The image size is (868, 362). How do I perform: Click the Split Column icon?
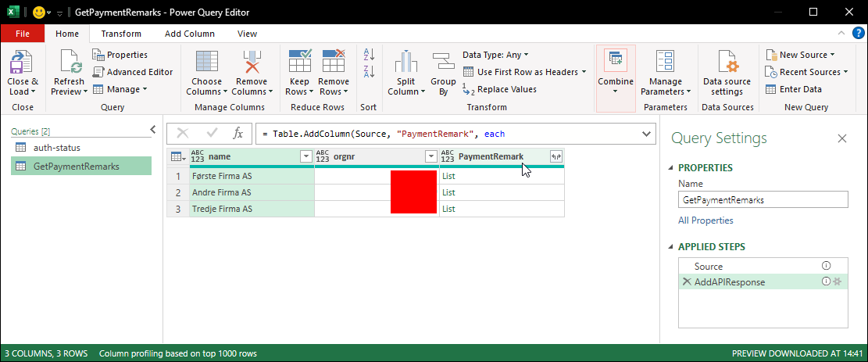[x=406, y=62]
